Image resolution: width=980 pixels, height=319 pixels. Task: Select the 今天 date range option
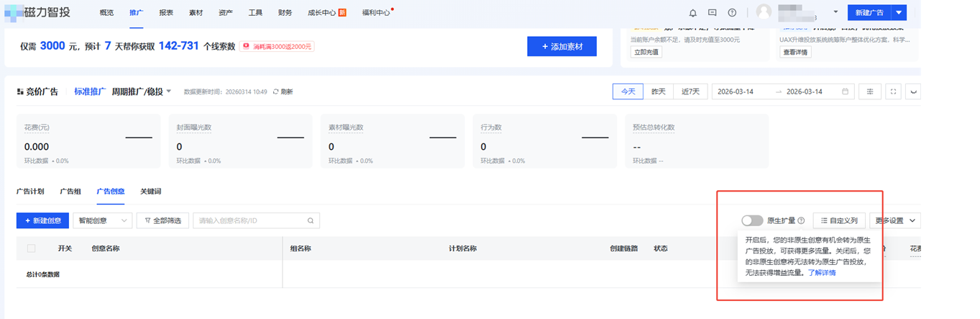coord(628,91)
